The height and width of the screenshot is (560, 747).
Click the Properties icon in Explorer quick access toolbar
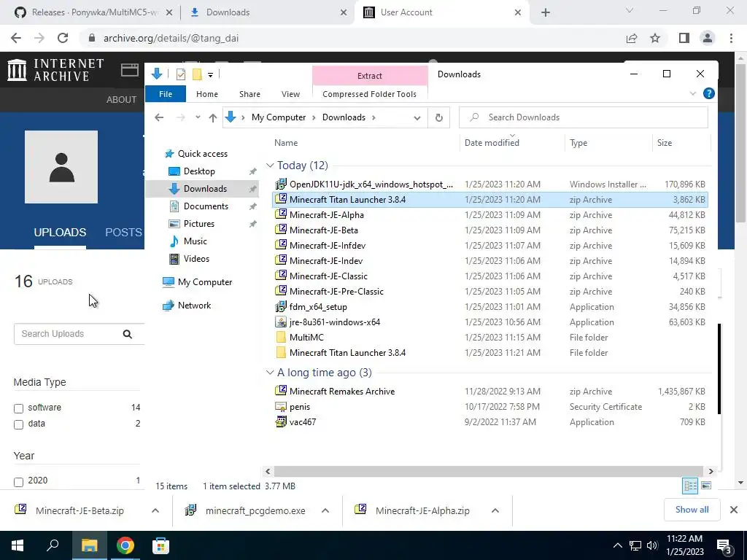(x=181, y=74)
